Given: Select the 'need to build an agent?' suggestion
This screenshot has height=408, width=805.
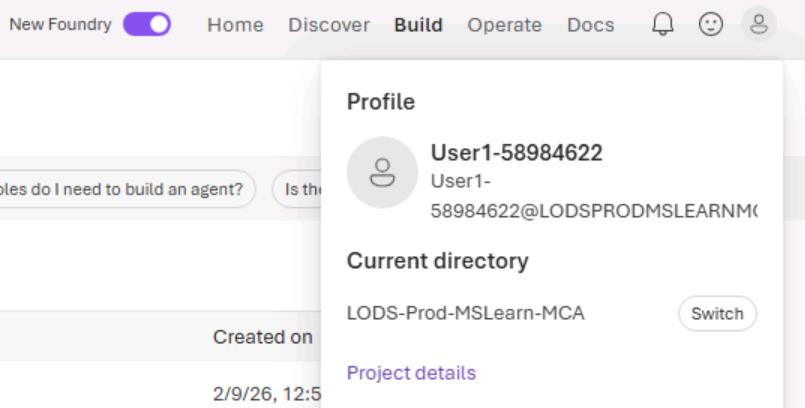Looking at the screenshot, I should [127, 189].
